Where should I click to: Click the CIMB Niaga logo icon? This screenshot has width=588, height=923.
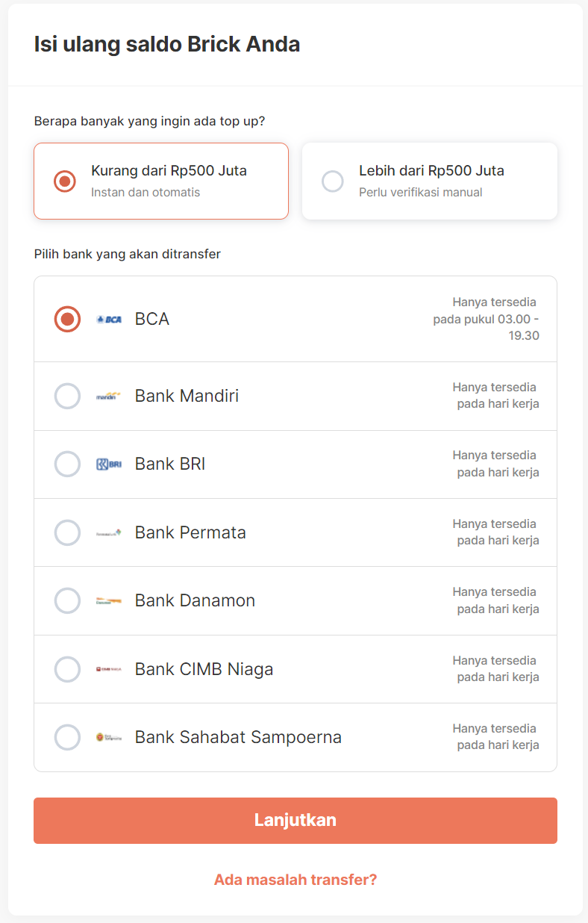[109, 670]
